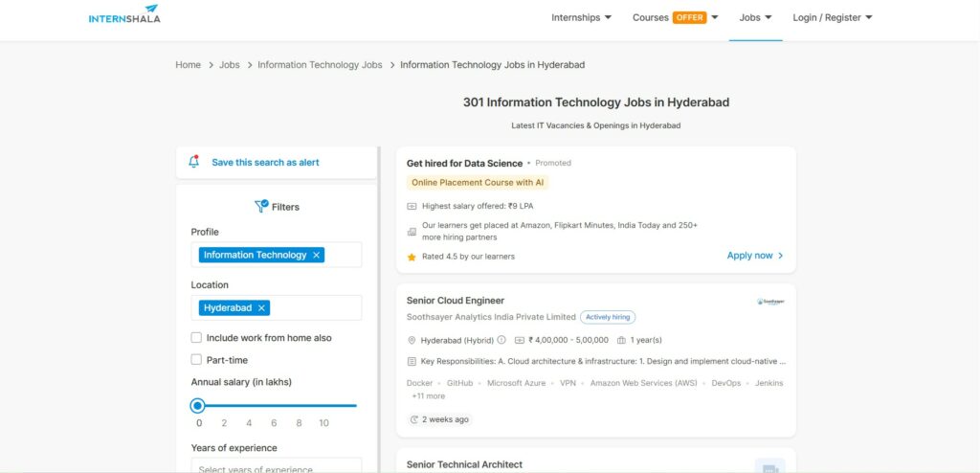The image size is (980, 473).
Task: Check the Part-time checkbox
Action: (196, 360)
